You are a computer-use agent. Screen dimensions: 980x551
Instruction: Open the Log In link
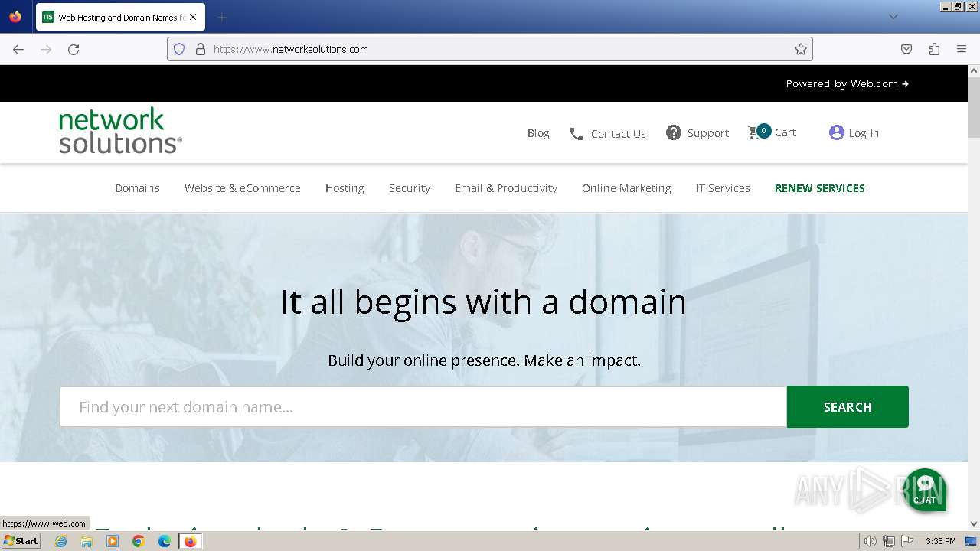(x=864, y=133)
